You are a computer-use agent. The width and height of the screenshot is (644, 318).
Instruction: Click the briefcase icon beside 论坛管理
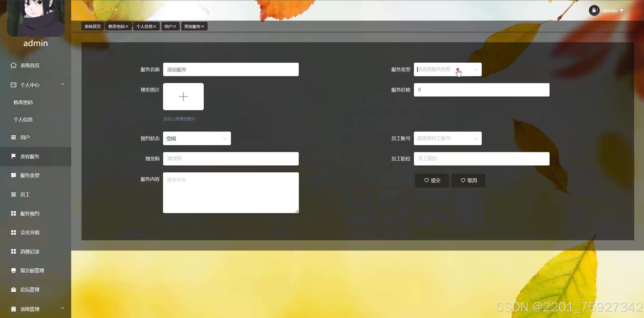[13, 290]
